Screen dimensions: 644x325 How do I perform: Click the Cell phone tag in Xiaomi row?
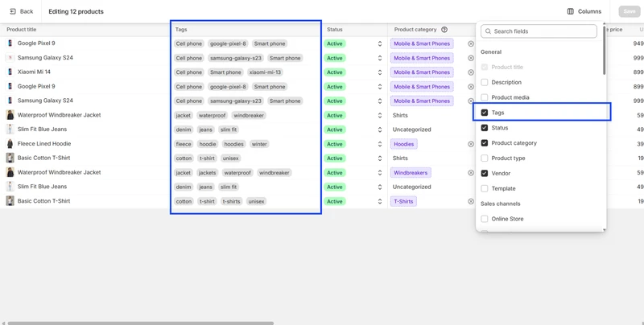pyautogui.click(x=189, y=72)
